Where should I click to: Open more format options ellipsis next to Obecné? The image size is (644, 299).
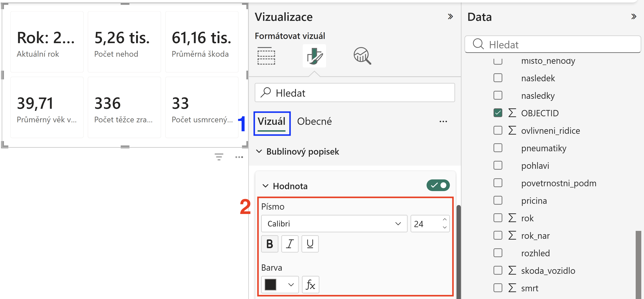coord(443,121)
